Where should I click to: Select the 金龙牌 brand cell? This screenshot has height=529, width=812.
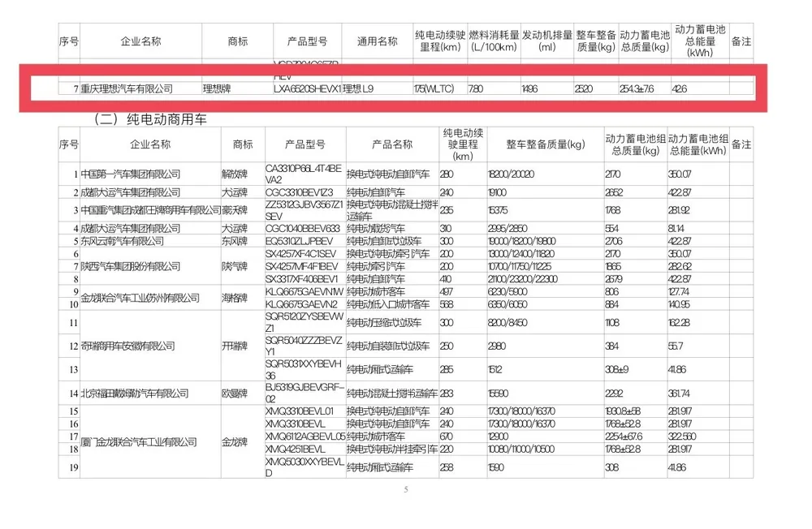235,442
